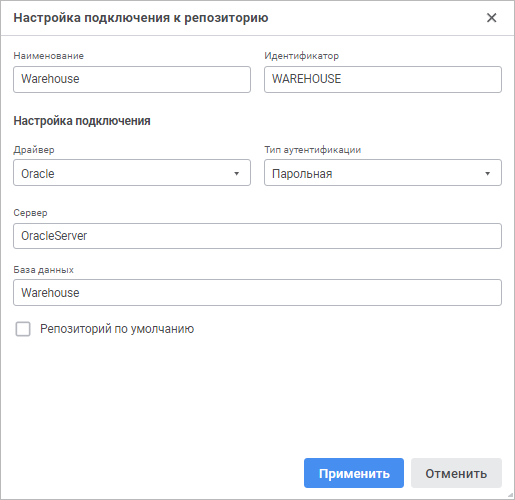The width and height of the screenshot is (515, 500).
Task: Click the Идентификатор field containing WAREHOUSE
Action: pyautogui.click(x=383, y=79)
